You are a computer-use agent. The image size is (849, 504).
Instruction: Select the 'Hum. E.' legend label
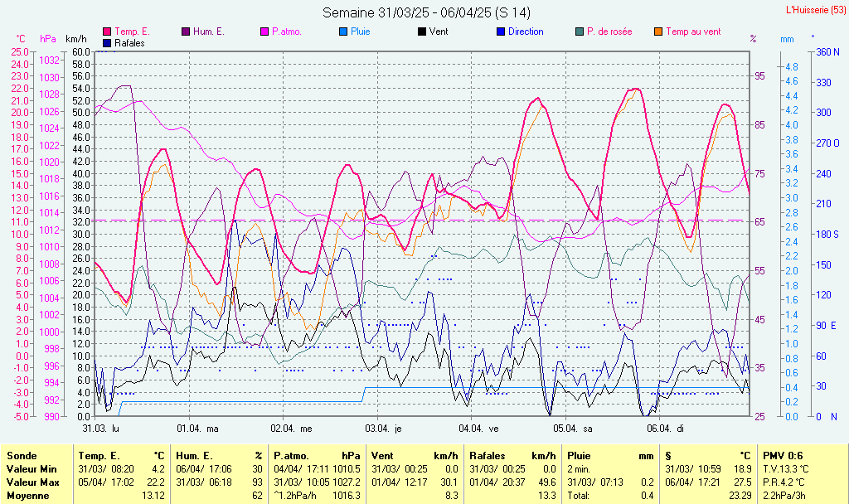(x=208, y=31)
